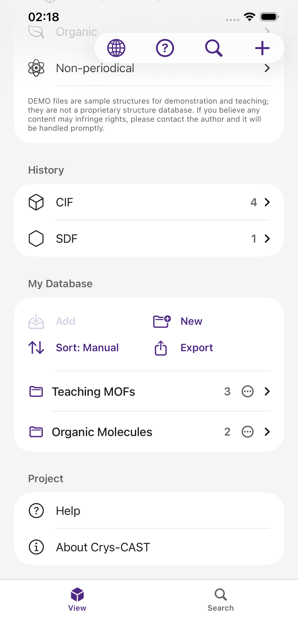Screen dimensions: 298x644
Task: Switch to the Search tab
Action: click(x=220, y=599)
